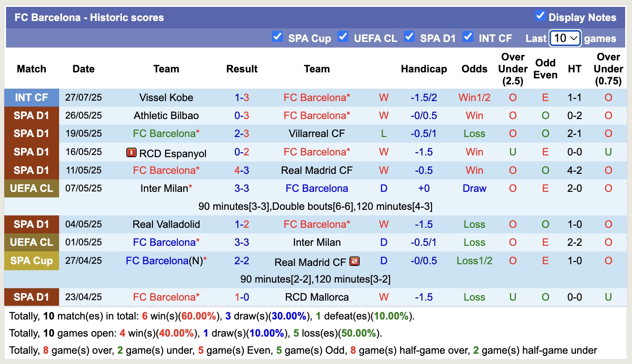The height and width of the screenshot is (364, 632).
Task: Open the Real Valladolid team link
Action: pos(166,224)
